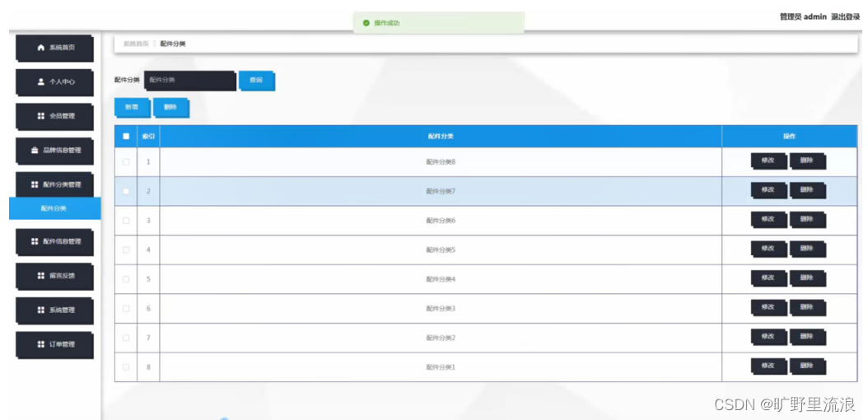Expand 订单管理 sidebar menu
Viewport: 868px width, 420px height.
[x=55, y=345]
